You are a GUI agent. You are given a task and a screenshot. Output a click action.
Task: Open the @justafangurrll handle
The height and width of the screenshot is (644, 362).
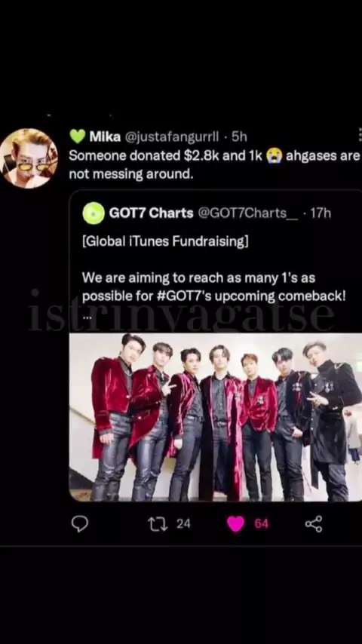click(171, 136)
